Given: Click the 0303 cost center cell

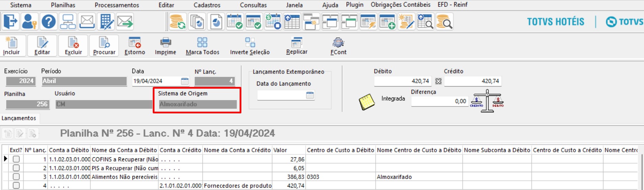Looking at the screenshot, I should coord(341,177).
